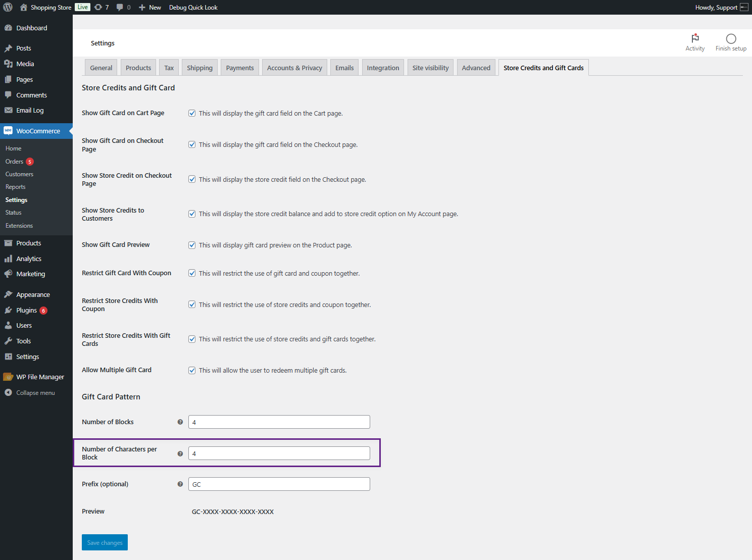The height and width of the screenshot is (560, 752).
Task: Open WP File Manager
Action: pyautogui.click(x=36, y=377)
